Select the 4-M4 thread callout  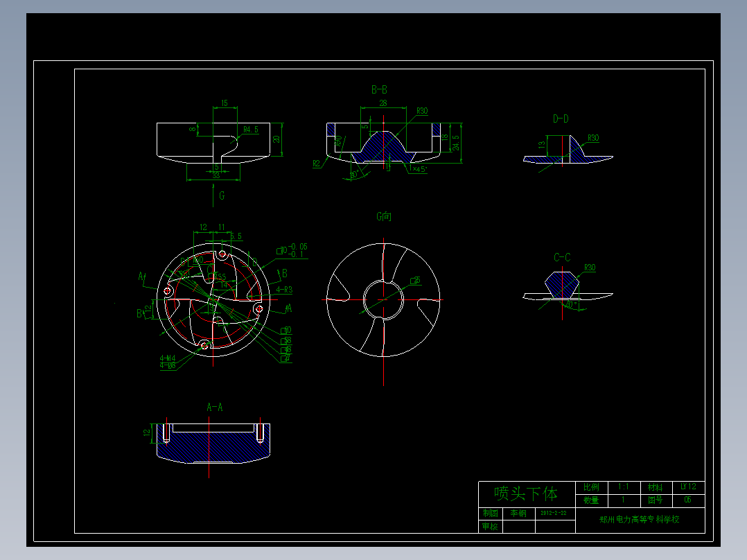[x=168, y=358]
